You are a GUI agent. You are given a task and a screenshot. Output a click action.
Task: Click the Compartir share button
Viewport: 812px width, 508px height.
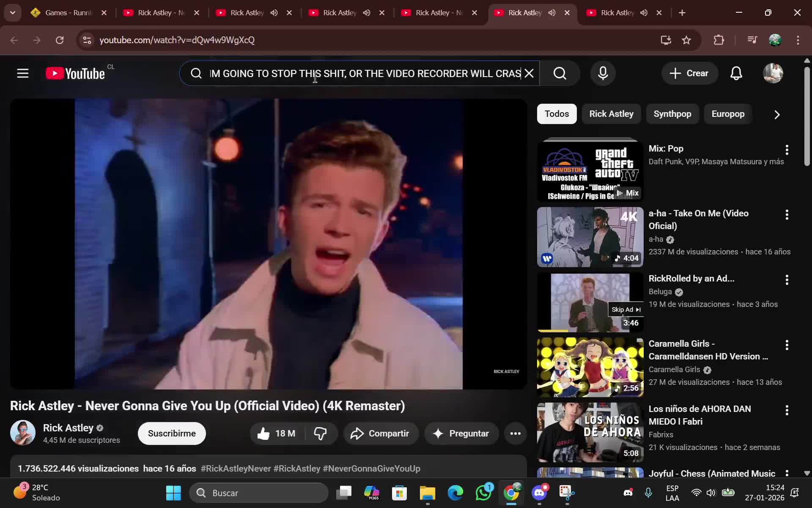pyautogui.click(x=380, y=433)
